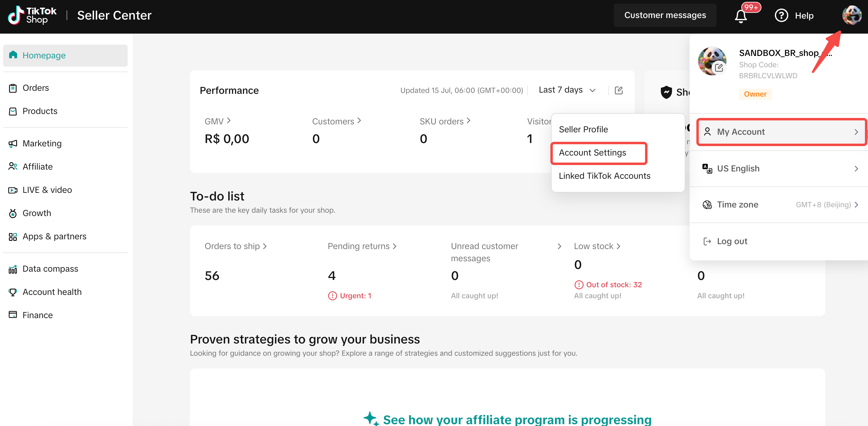This screenshot has width=868, height=426.
Task: Open the profile avatar in top bar
Action: pyautogui.click(x=852, y=15)
